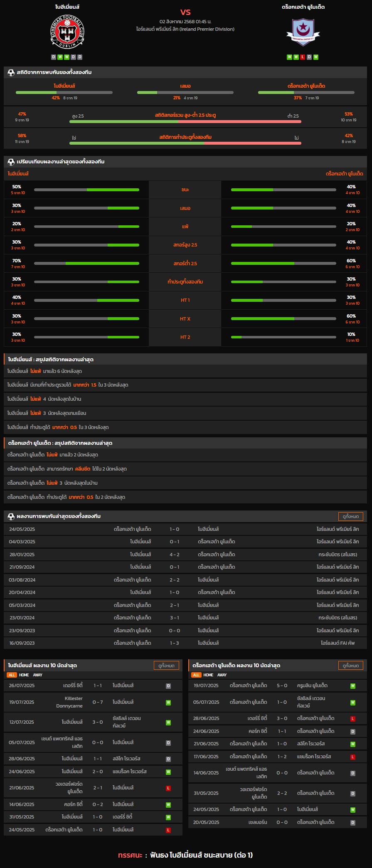Select AWAY tab in Drogheda last 10 matches

click(222, 675)
